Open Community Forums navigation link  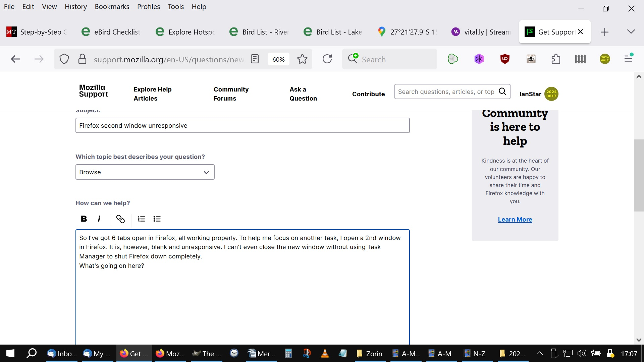231,94
